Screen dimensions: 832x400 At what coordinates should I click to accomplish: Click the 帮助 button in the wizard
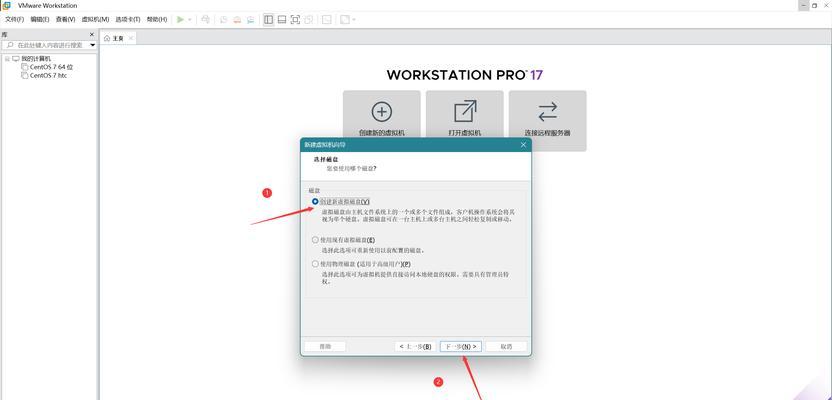[325, 346]
